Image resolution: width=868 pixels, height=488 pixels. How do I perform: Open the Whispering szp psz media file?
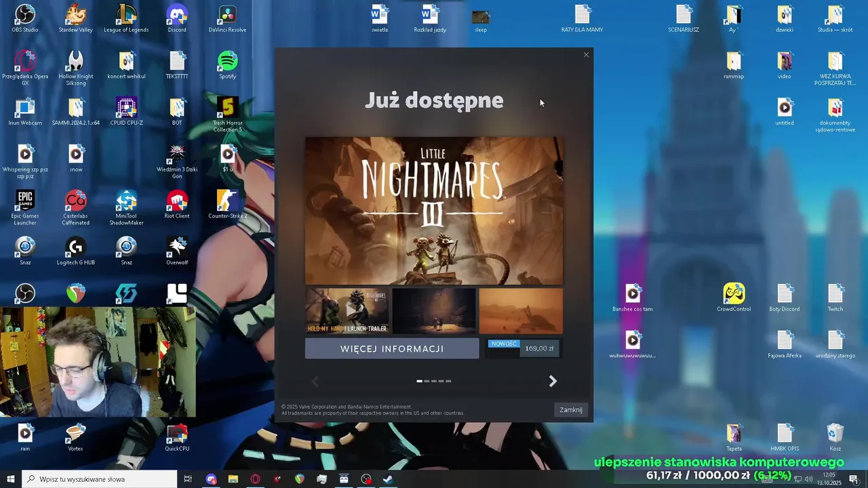click(x=25, y=161)
